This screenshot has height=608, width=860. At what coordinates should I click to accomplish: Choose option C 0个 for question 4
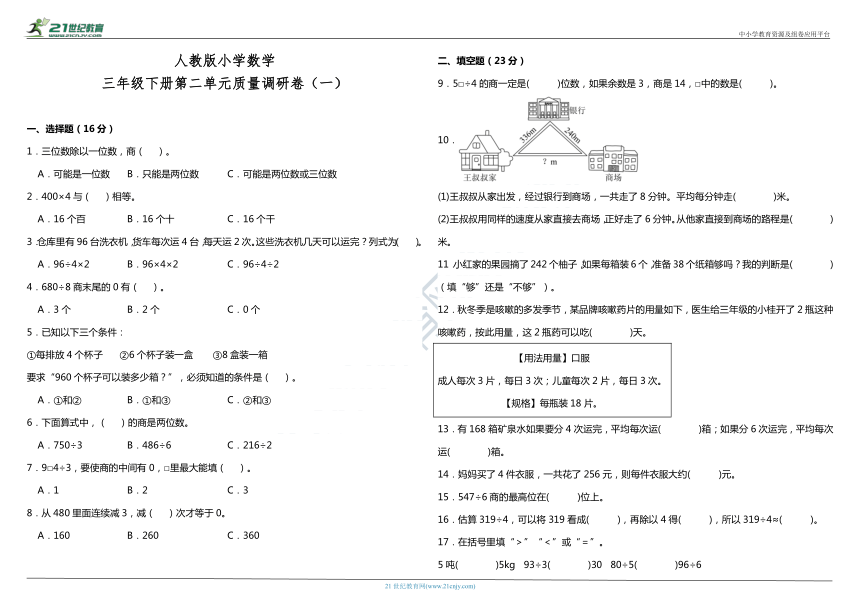tap(244, 310)
